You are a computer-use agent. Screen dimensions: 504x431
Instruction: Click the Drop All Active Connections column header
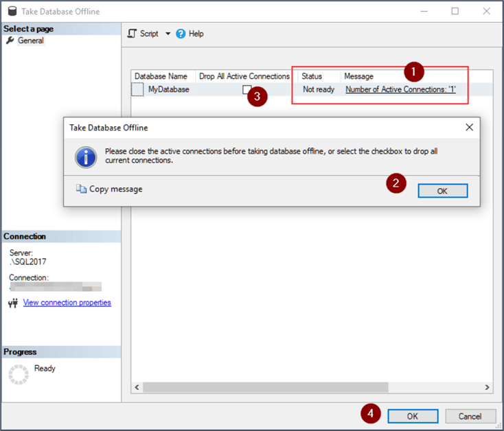[244, 76]
